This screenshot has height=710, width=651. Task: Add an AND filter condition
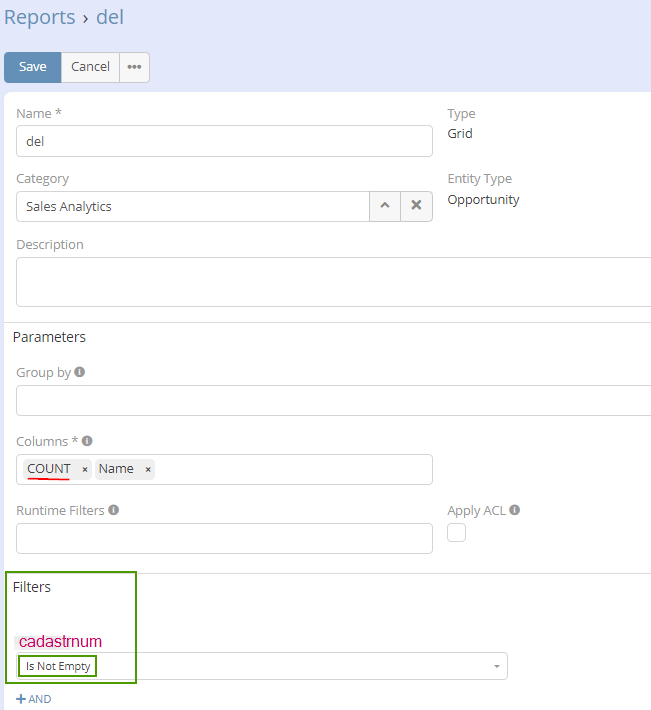[x=34, y=699]
